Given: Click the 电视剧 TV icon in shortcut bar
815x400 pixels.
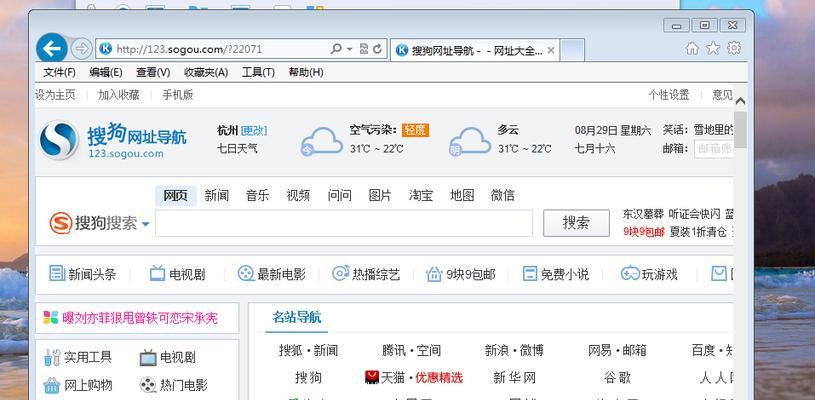Looking at the screenshot, I should [x=157, y=273].
